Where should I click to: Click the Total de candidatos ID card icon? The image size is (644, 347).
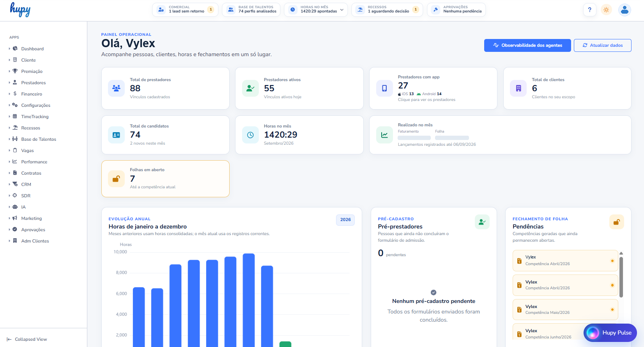tap(116, 135)
